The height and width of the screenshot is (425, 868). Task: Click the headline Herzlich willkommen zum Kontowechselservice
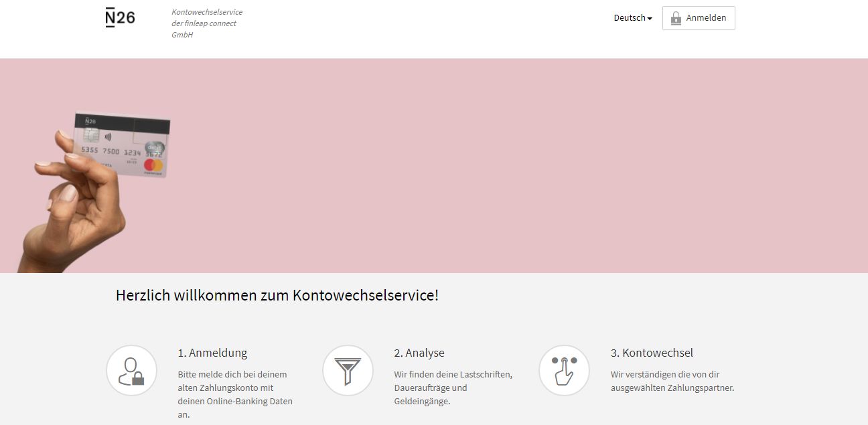(277, 294)
